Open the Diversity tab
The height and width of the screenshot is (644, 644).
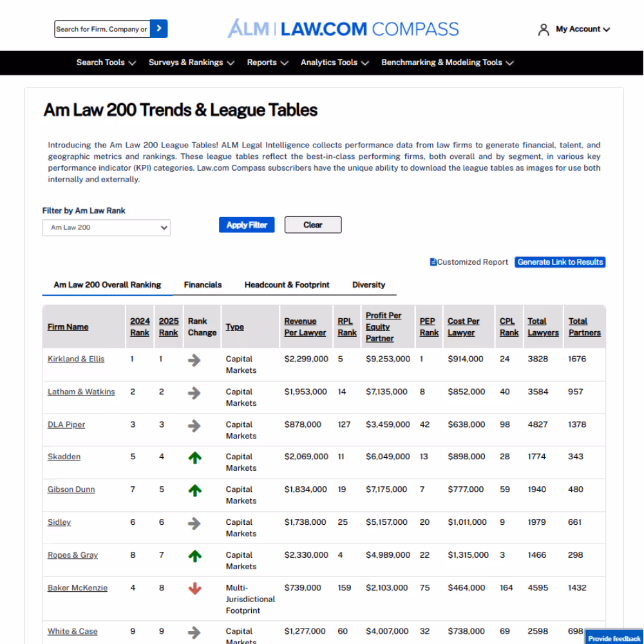(368, 284)
